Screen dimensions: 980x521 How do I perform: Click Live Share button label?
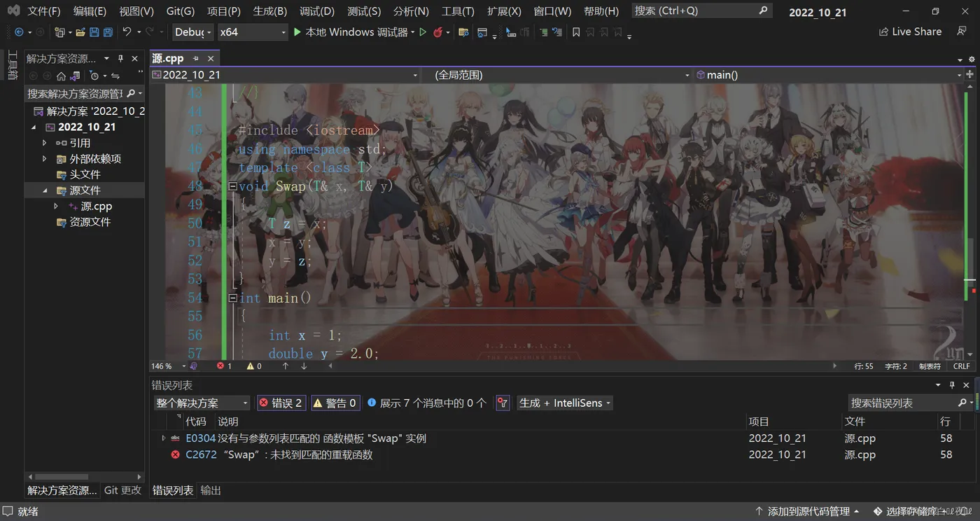point(917,32)
